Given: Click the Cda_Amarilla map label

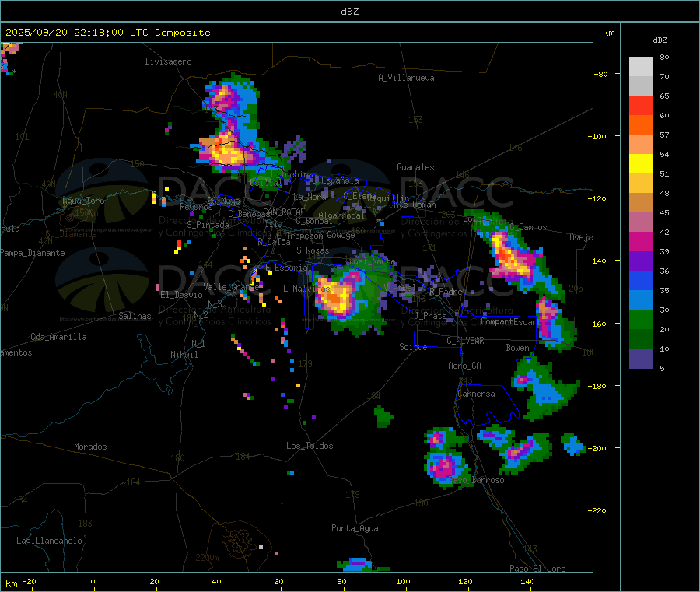Looking at the screenshot, I should pos(58,337).
